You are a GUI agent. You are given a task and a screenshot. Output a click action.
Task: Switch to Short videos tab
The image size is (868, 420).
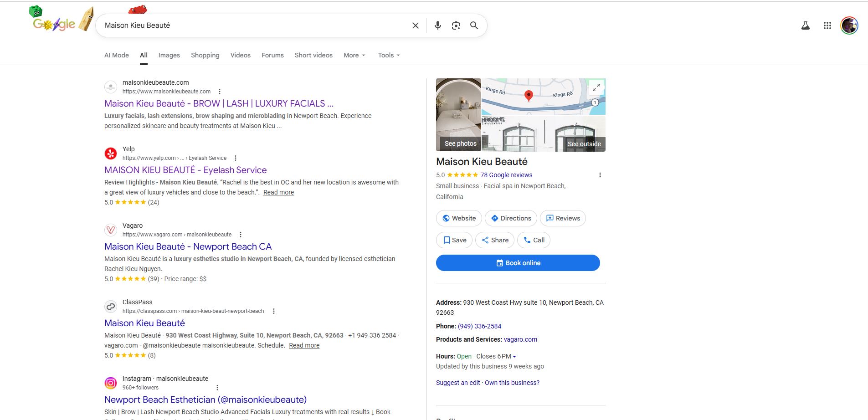313,55
